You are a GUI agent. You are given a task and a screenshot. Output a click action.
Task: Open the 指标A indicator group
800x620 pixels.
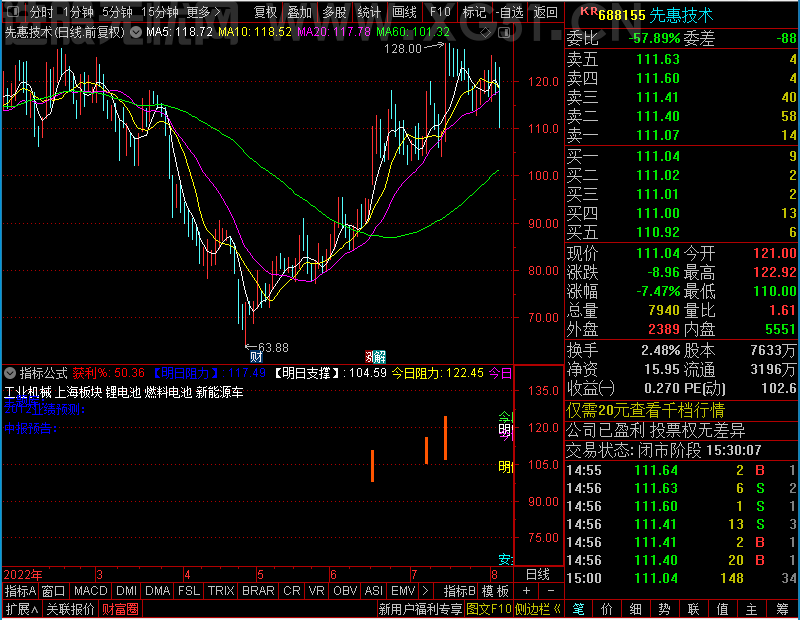[20, 591]
